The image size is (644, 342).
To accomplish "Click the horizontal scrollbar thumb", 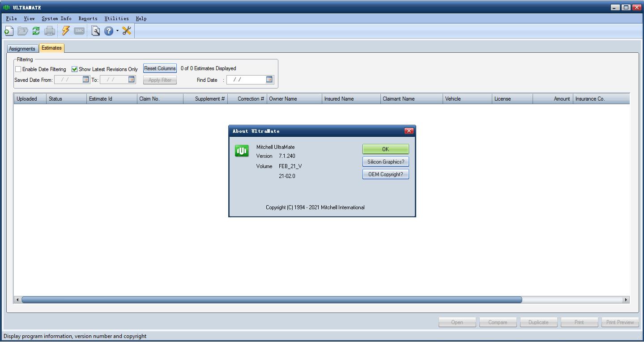I will point(272,300).
